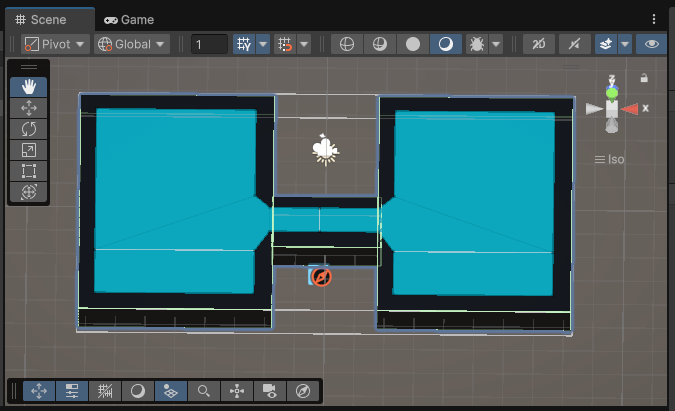Click the red X axis cone on gizmo
Viewport: 675px width, 411px height.
tap(630, 108)
